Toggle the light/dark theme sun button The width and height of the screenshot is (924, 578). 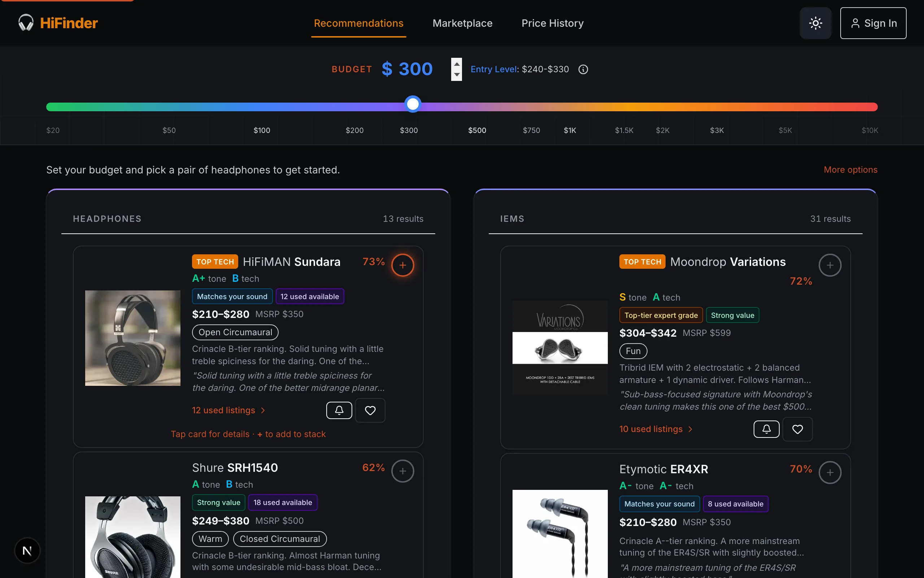click(816, 23)
